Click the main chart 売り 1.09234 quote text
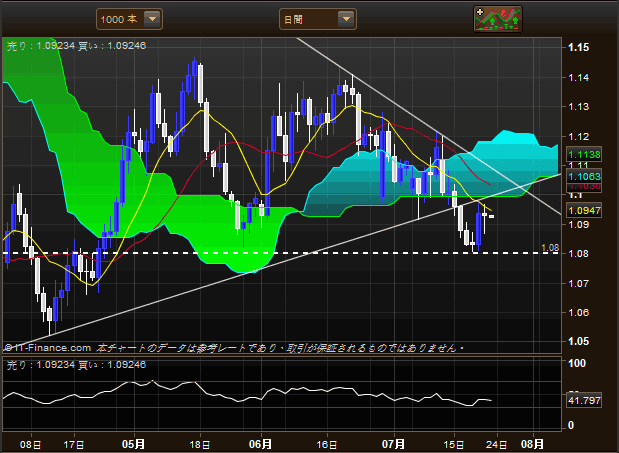 click(41, 46)
